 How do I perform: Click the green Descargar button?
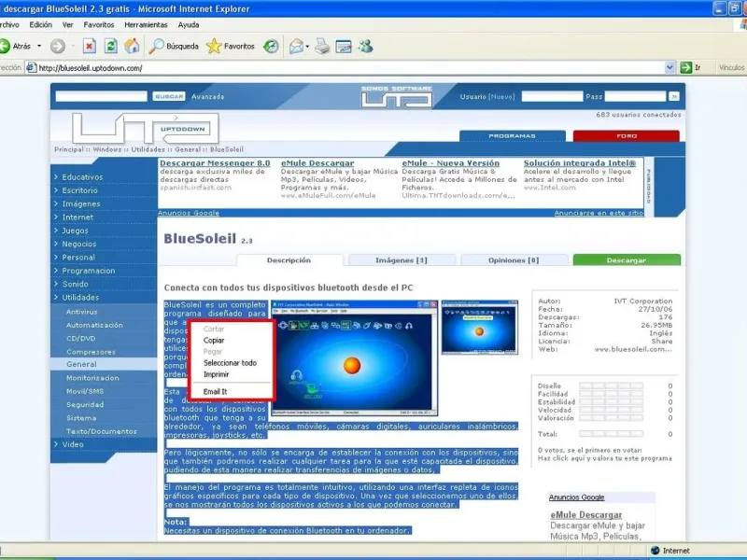[627, 260]
